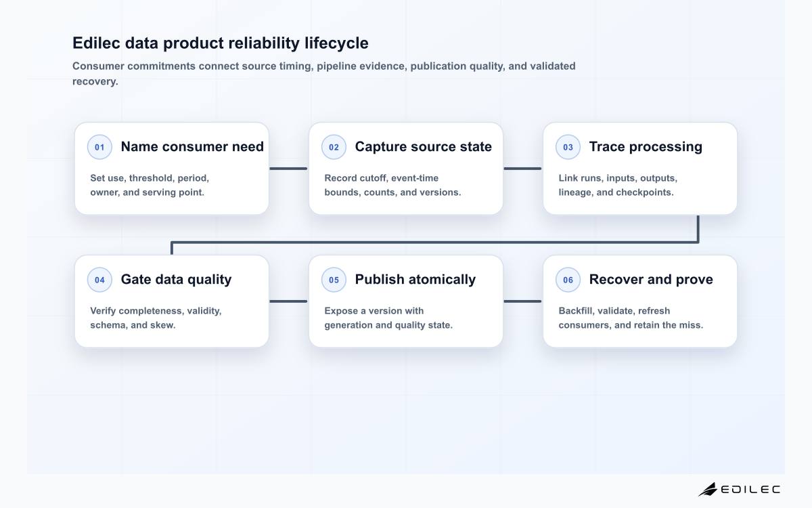This screenshot has width=812, height=508.
Task: Click text 'Record cutoff, event-time bounds, counts, and versions.'
Action: click(392, 185)
